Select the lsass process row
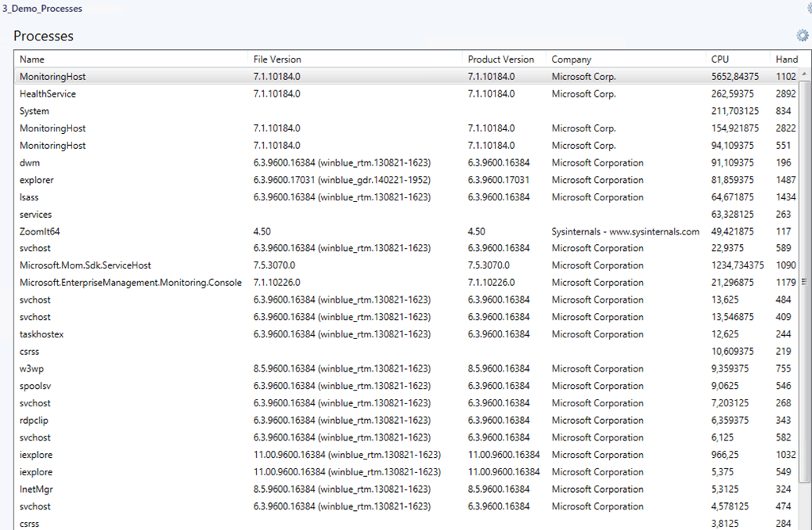 point(407,196)
